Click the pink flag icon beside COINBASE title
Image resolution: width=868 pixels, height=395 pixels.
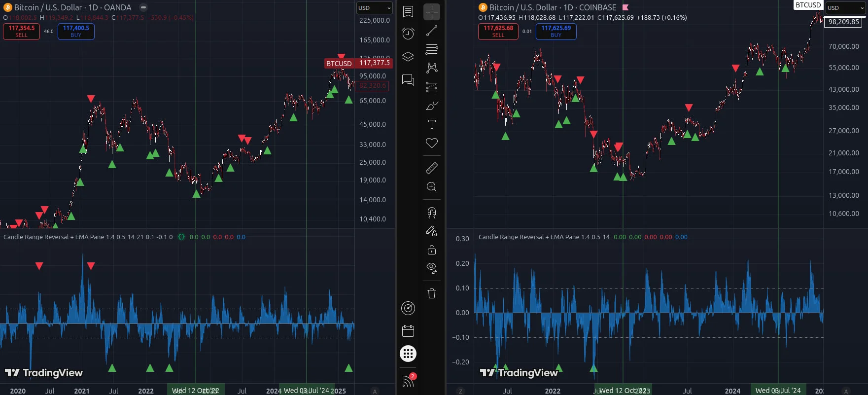[625, 7]
